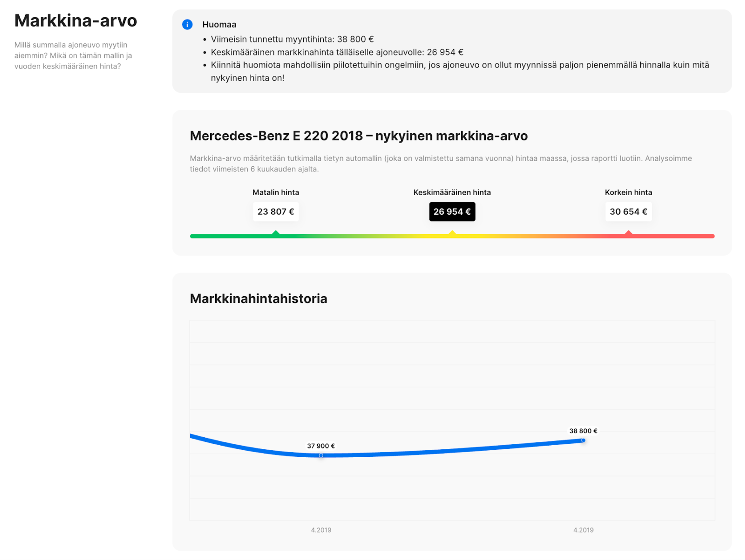This screenshot has height=560, width=745.
Task: Click the Korkein hinta label
Action: [628, 192]
